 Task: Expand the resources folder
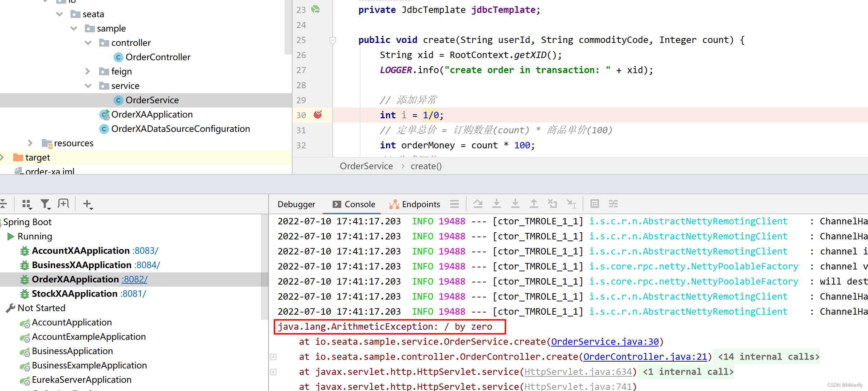coord(30,143)
